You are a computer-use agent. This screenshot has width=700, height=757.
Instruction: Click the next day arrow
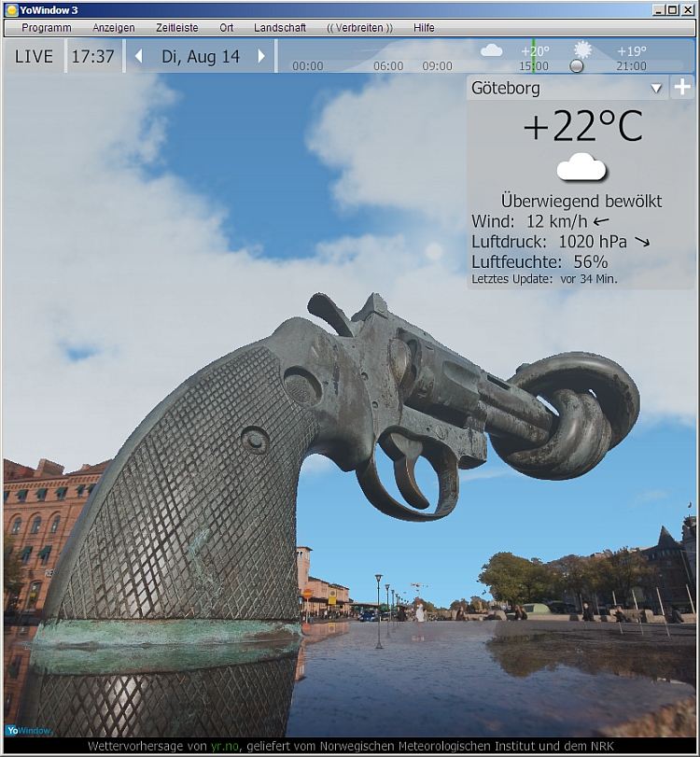pos(261,56)
